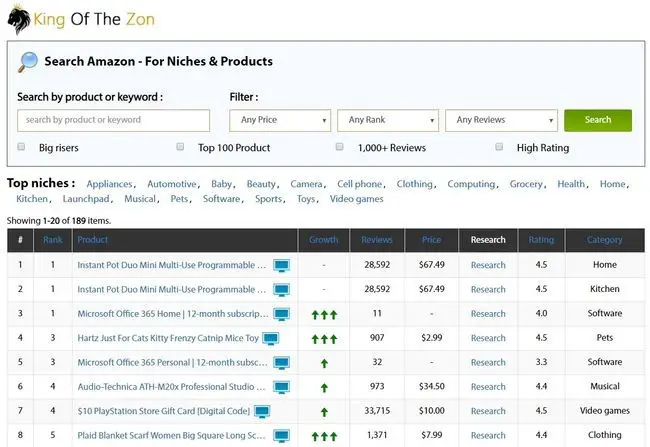
Task: Click monitor icon beside Audio-Technica ATH-M20x
Action: [x=281, y=387]
